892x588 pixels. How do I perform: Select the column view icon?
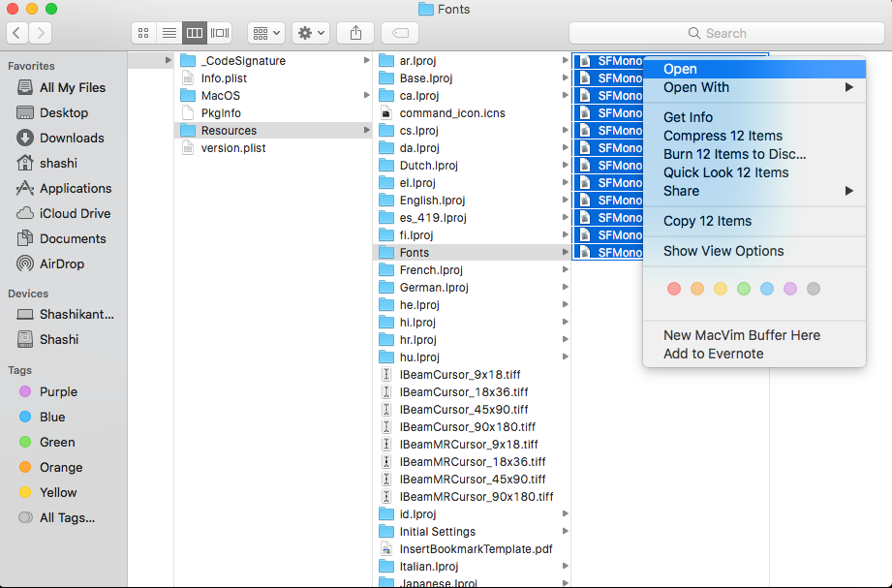click(194, 32)
